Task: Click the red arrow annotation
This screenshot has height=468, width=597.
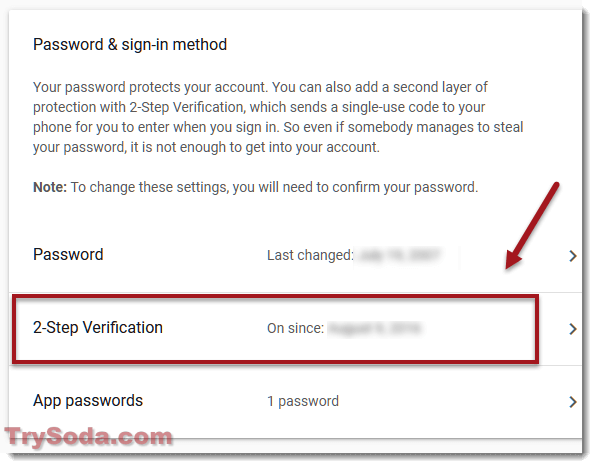Action: (x=532, y=225)
